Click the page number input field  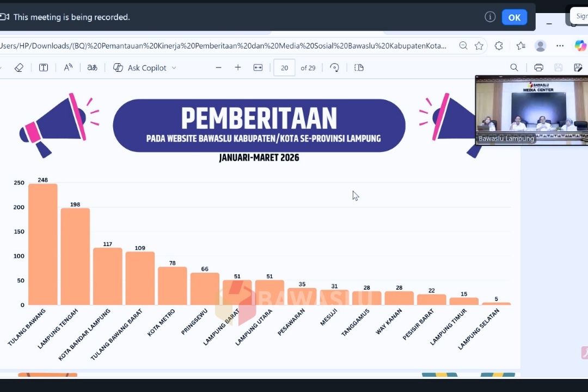284,68
